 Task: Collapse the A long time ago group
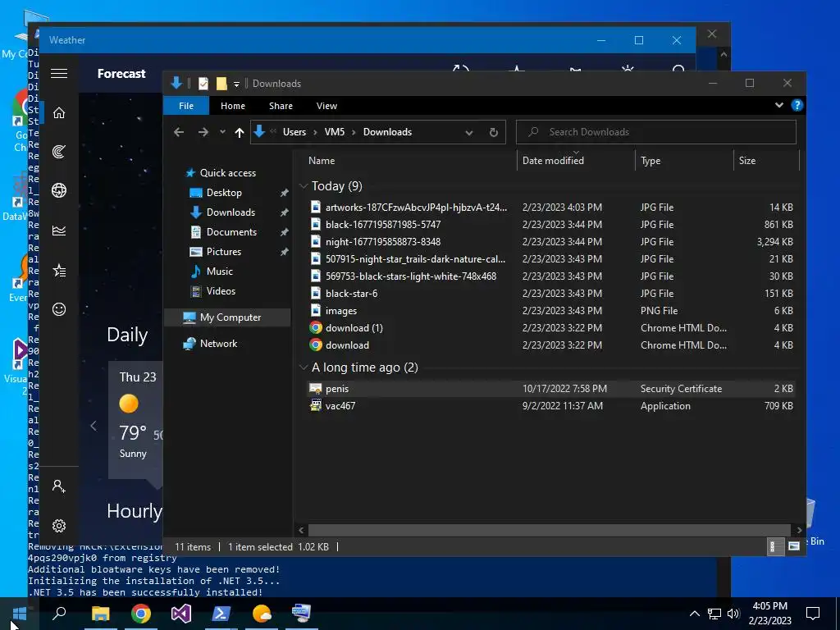tap(304, 367)
